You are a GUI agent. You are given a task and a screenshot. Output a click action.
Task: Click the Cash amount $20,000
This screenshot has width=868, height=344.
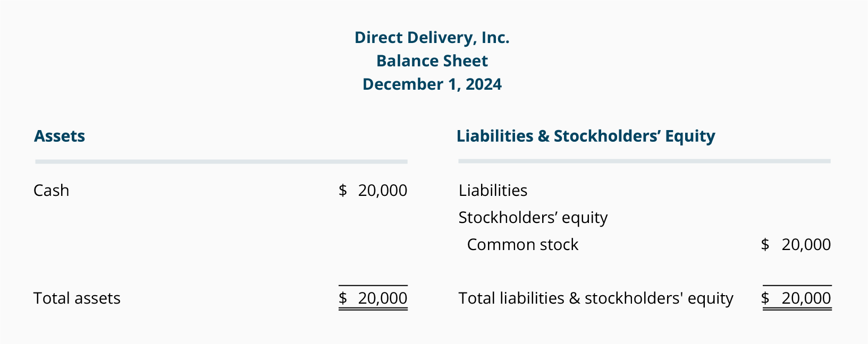(373, 191)
